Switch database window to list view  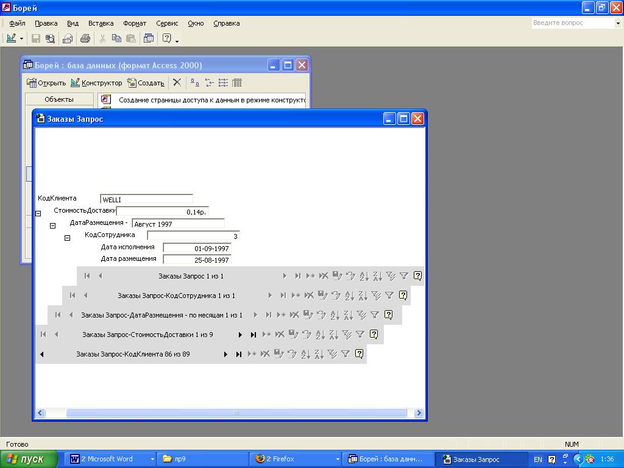tap(223, 83)
